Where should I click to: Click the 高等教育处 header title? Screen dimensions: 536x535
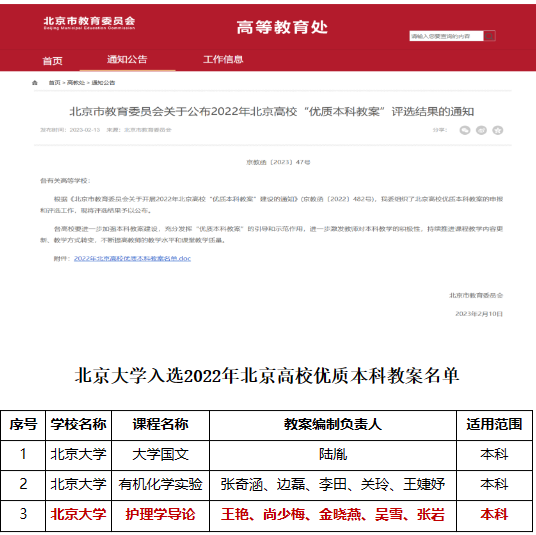[x=282, y=27]
